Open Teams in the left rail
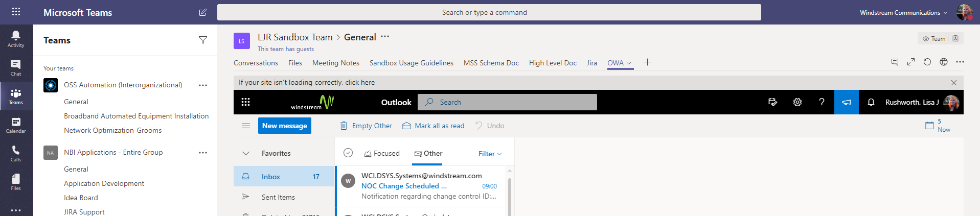Image resolution: width=980 pixels, height=216 pixels. point(16,96)
